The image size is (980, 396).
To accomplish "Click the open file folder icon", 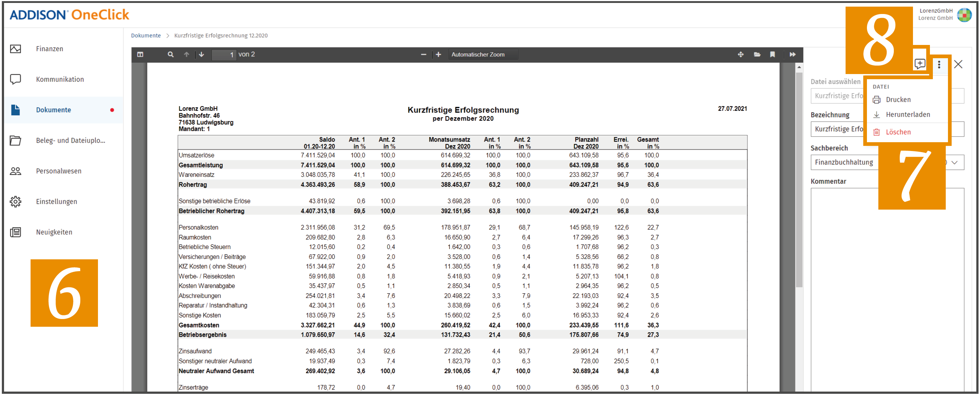I will [x=757, y=55].
